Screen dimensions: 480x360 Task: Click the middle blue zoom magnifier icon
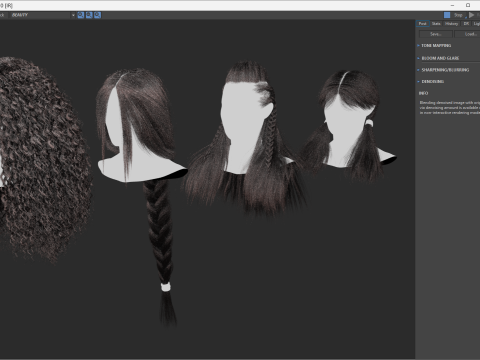point(89,15)
